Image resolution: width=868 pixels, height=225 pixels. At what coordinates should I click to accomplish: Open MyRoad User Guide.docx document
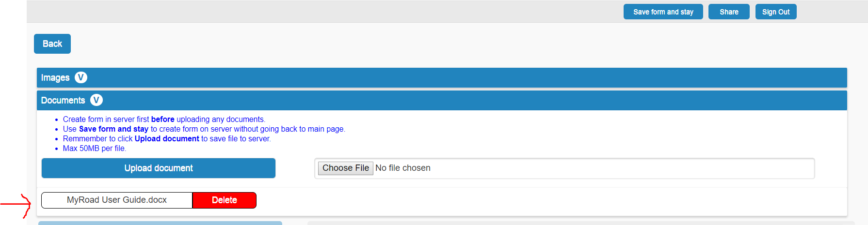point(117,200)
